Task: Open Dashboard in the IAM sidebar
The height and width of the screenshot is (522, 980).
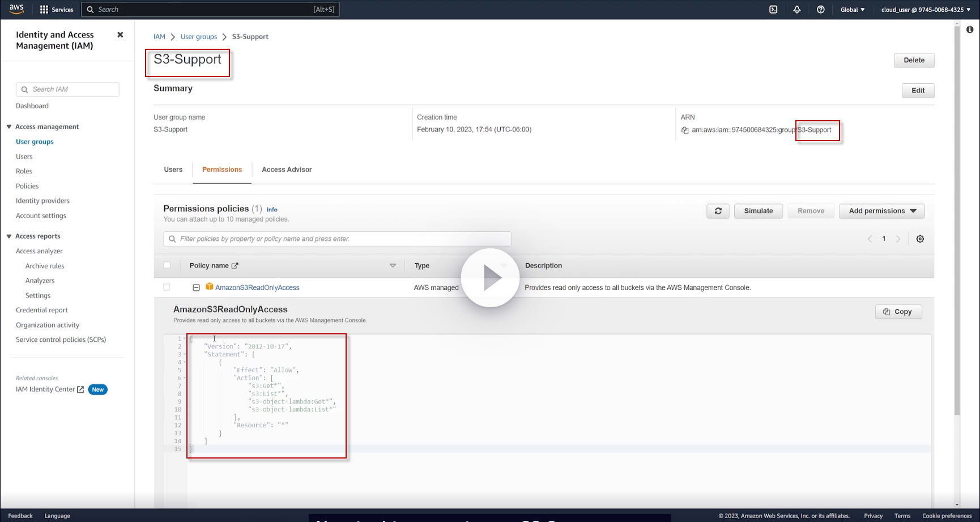Action: (32, 106)
